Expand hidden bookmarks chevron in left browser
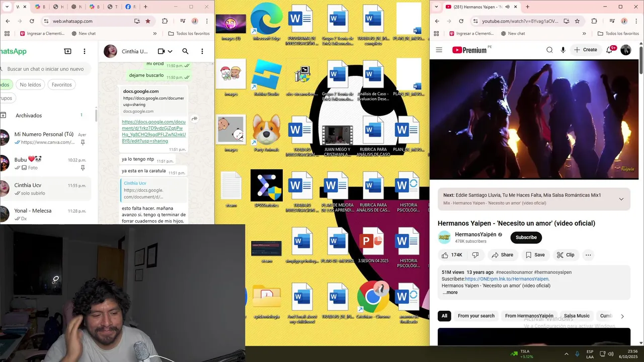644x362 pixels. pyautogui.click(x=155, y=34)
